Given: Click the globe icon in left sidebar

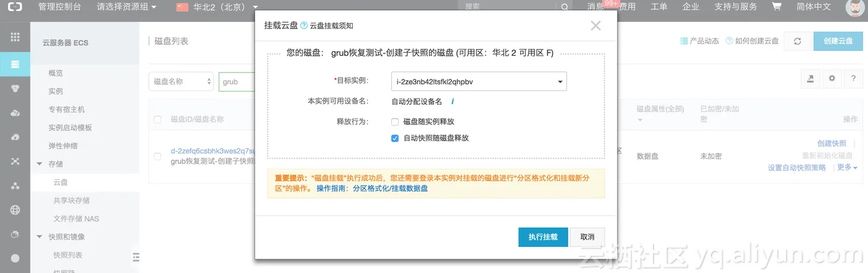Looking at the screenshot, I should click(15, 210).
